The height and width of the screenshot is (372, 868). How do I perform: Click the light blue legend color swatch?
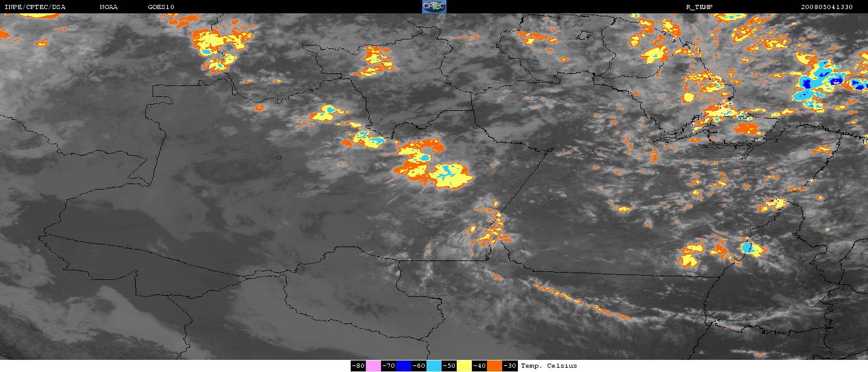[434, 366]
